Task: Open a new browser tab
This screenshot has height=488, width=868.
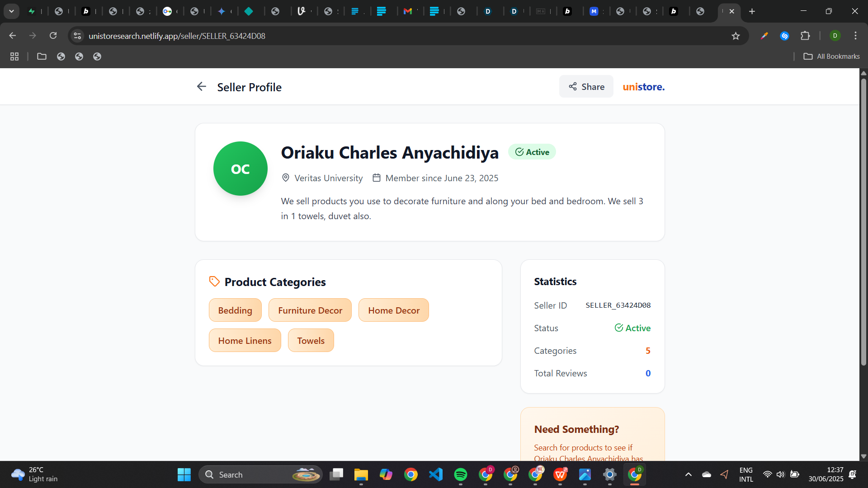Action: pos(752,11)
